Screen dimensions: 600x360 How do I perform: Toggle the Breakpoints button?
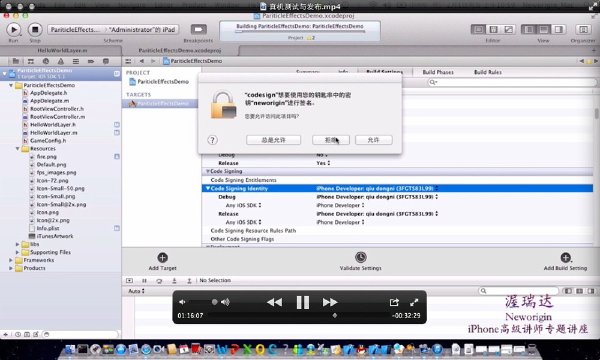coord(199,29)
